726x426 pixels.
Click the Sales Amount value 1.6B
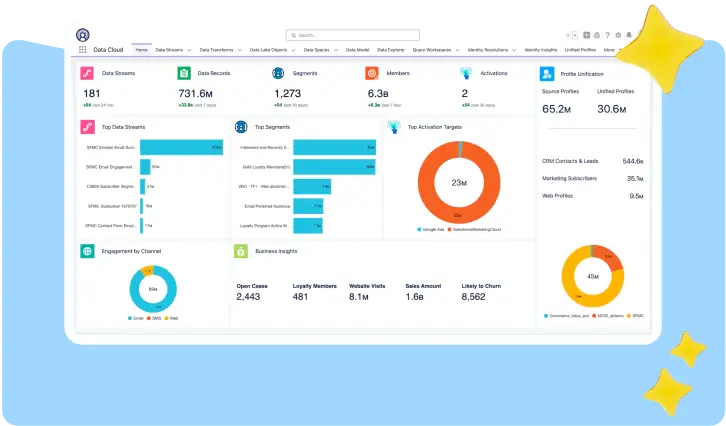(x=414, y=297)
